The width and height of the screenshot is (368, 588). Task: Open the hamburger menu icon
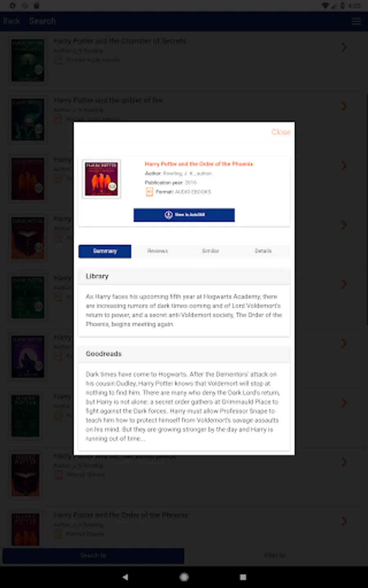pos(356,21)
